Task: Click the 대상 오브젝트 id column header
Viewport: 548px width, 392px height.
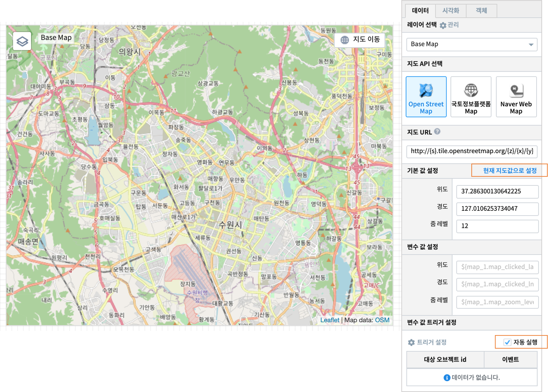Action: pos(445,360)
